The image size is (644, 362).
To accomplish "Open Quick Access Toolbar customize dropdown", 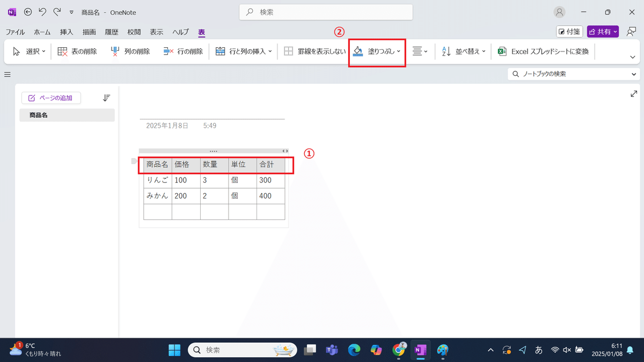I will click(71, 12).
